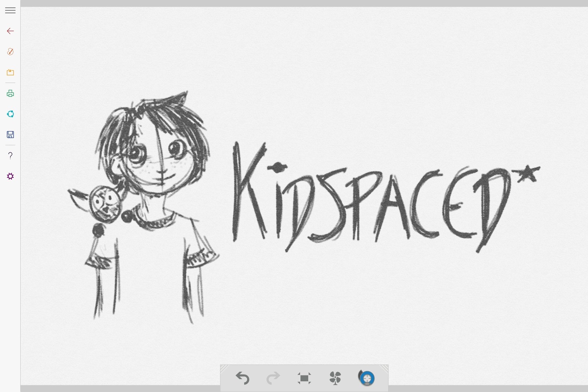Open help with the question mark
This screenshot has height=392, width=588.
point(10,156)
